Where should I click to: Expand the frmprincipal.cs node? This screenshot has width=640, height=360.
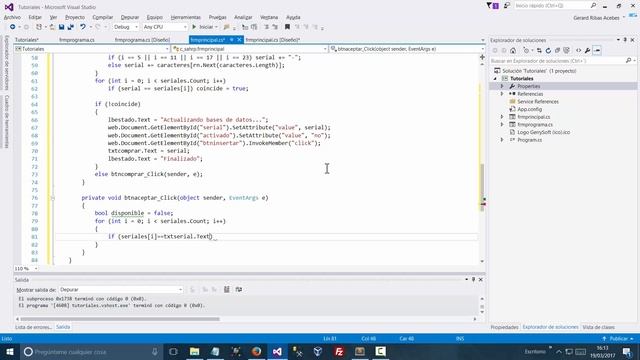502,117
